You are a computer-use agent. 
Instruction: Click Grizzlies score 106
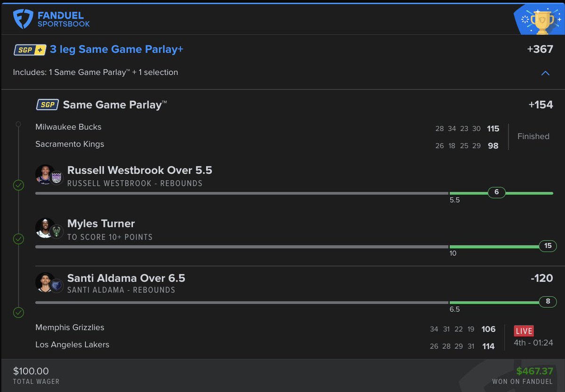(x=489, y=329)
